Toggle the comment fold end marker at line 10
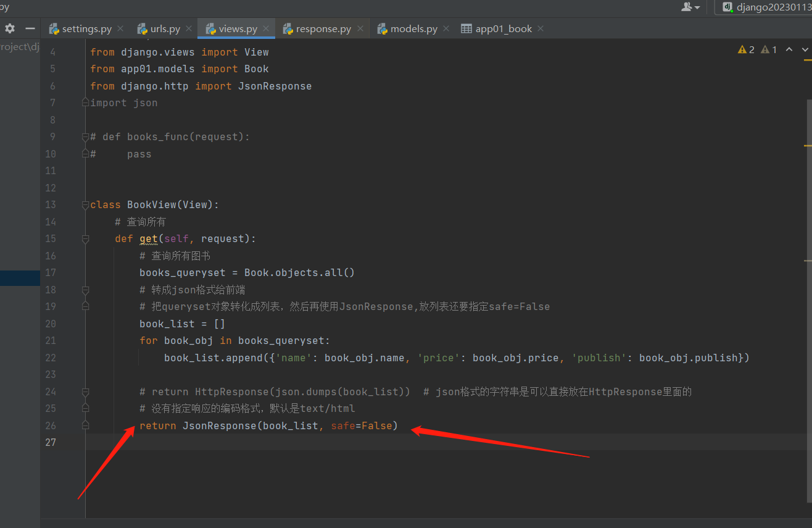812x528 pixels. point(86,154)
